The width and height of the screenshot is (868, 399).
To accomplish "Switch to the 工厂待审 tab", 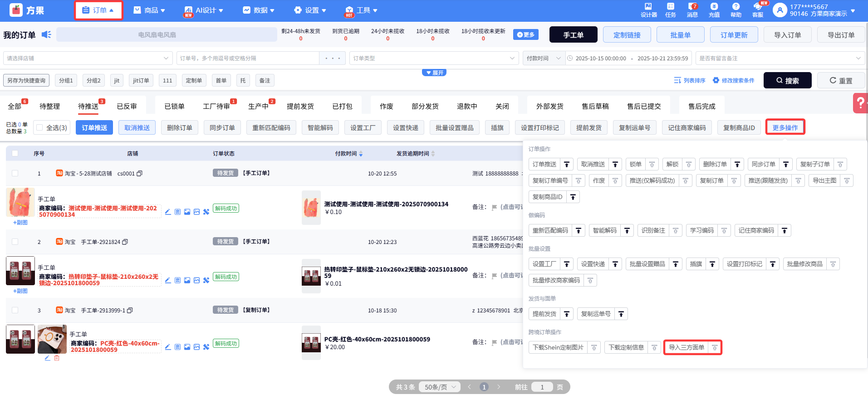I will pos(216,107).
